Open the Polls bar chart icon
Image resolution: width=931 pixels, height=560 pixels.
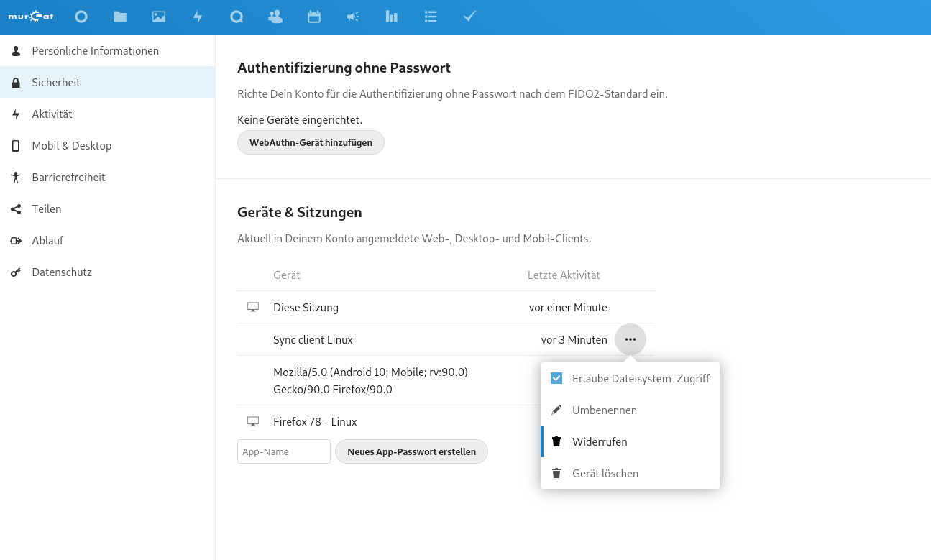[391, 17]
